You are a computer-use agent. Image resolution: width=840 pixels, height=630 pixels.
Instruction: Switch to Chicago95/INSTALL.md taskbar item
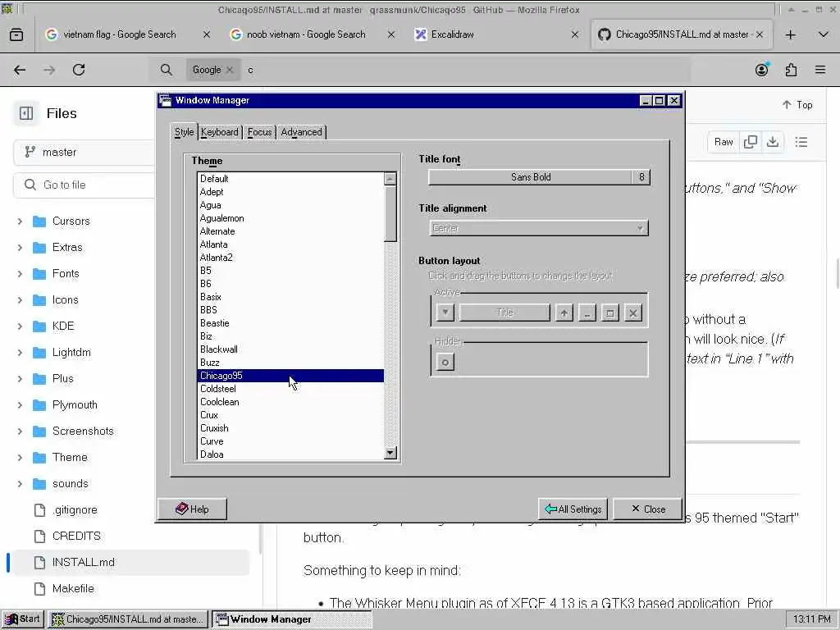pos(128,619)
